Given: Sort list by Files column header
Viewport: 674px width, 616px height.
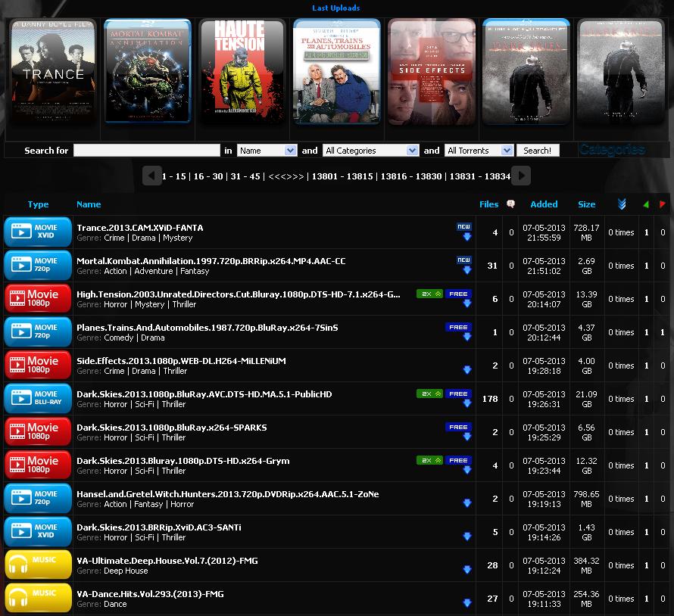Looking at the screenshot, I should click(488, 204).
